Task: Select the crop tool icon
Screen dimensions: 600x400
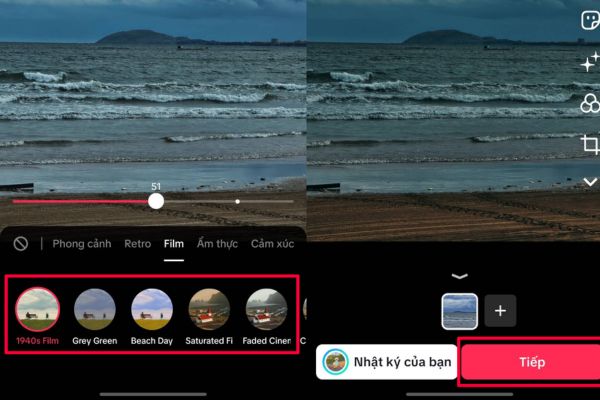Action: pos(590,144)
